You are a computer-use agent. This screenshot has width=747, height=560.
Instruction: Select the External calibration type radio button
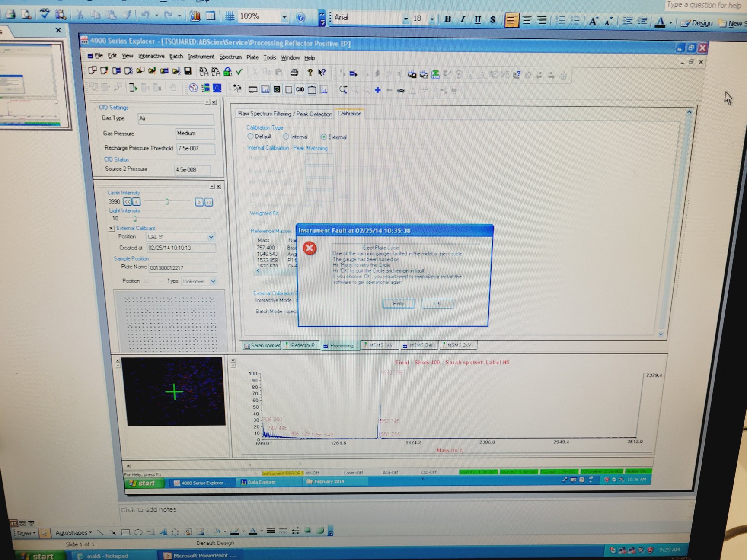(323, 137)
